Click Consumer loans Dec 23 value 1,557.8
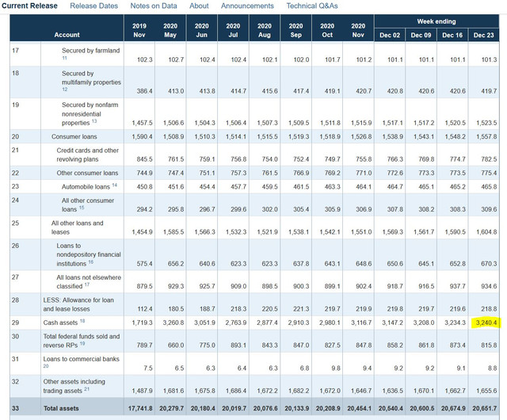507x420 pixels. 486,136
